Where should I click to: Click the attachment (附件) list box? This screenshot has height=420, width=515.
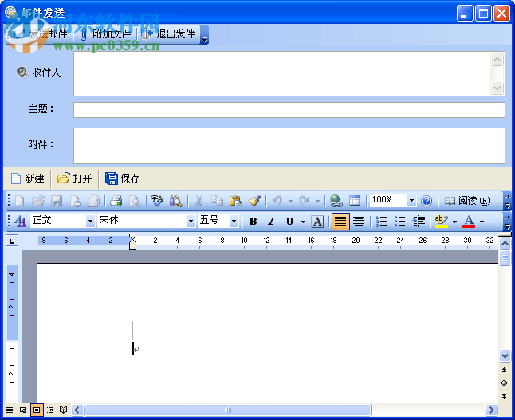click(289, 146)
